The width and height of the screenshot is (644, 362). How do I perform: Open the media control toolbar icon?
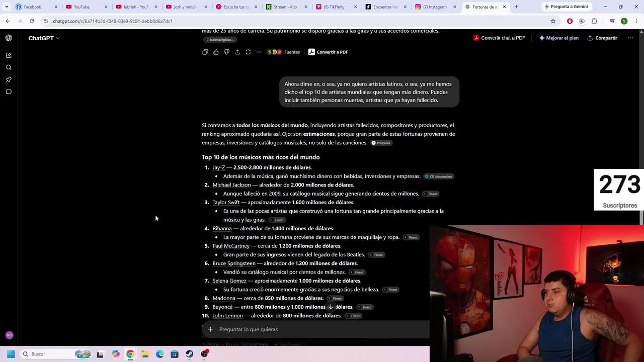(612, 21)
